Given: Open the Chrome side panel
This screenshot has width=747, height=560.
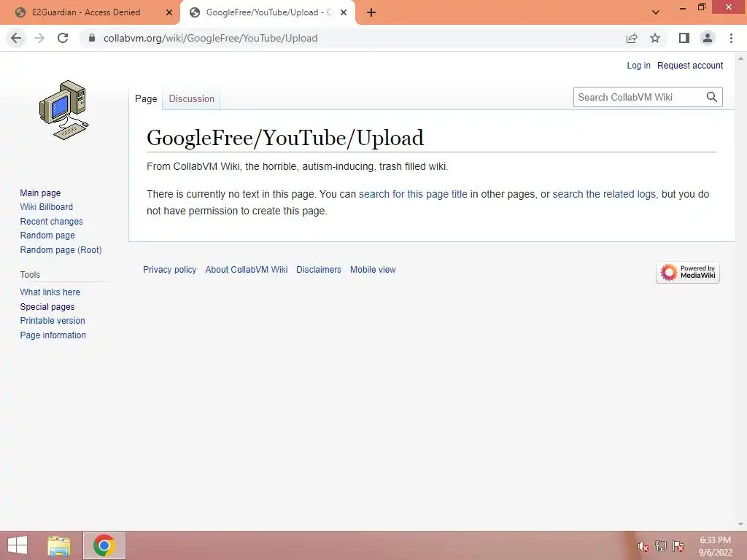Looking at the screenshot, I should (x=684, y=38).
